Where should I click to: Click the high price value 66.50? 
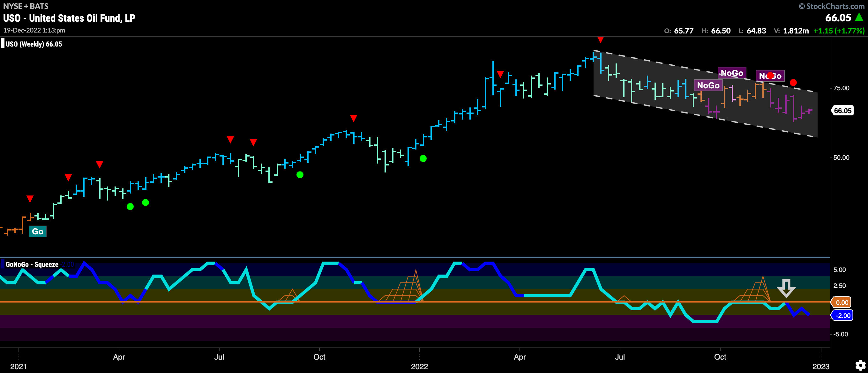tap(721, 31)
